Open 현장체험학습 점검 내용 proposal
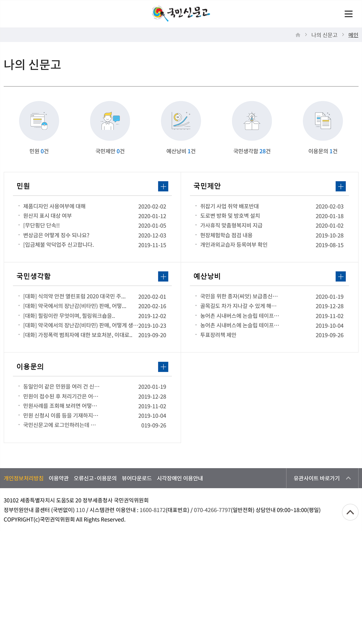The height and width of the screenshot is (644, 362). 226,235
